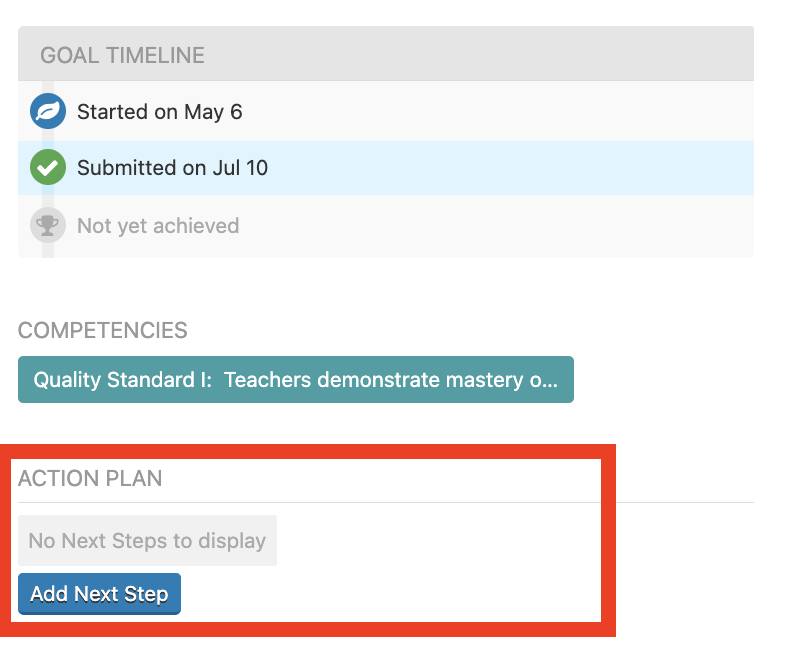Image resolution: width=786 pixels, height=658 pixels.
Task: Select the "Submitted on Jul 10" text
Action: [x=172, y=168]
